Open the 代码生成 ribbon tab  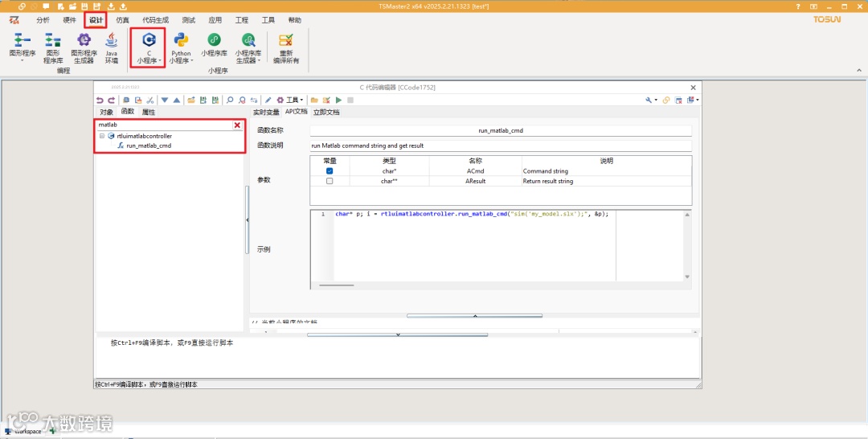click(x=156, y=20)
